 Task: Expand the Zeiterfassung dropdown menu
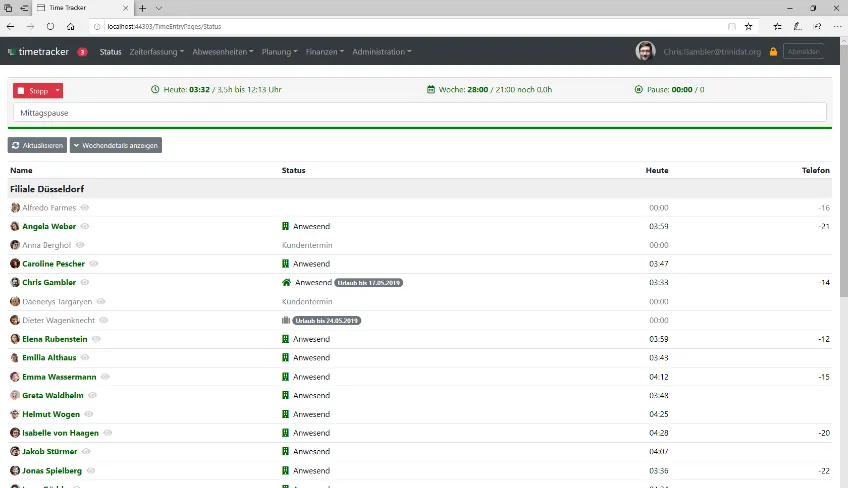[x=156, y=52]
